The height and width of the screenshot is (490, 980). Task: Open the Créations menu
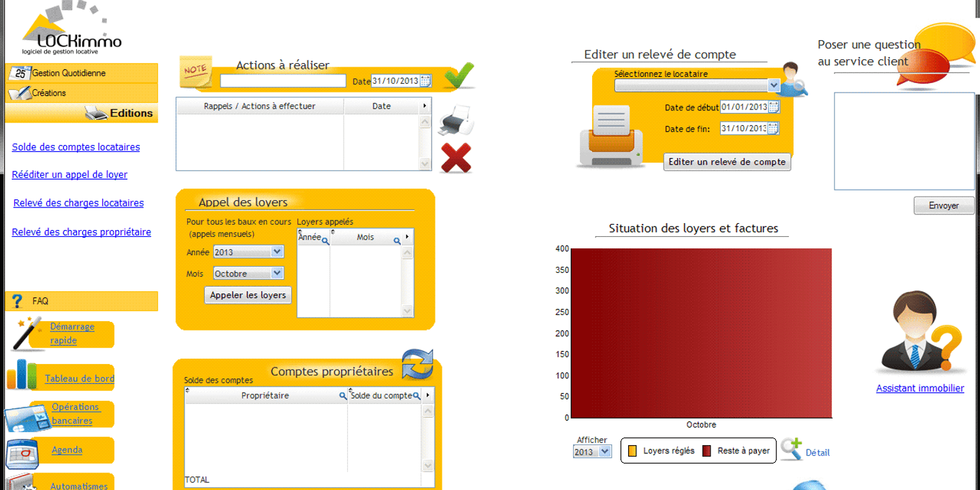tap(81, 93)
